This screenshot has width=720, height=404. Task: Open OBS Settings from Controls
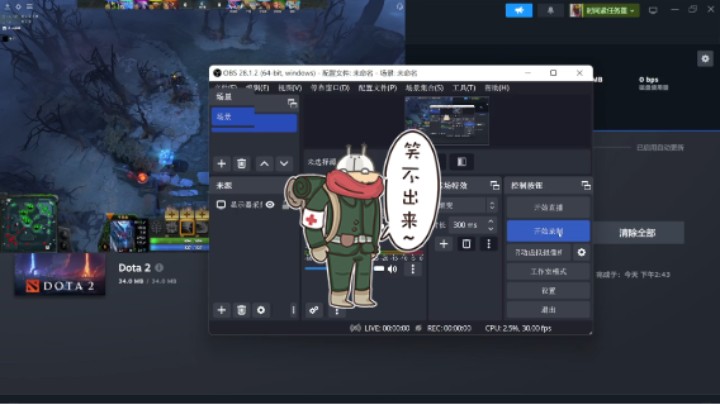click(x=548, y=291)
